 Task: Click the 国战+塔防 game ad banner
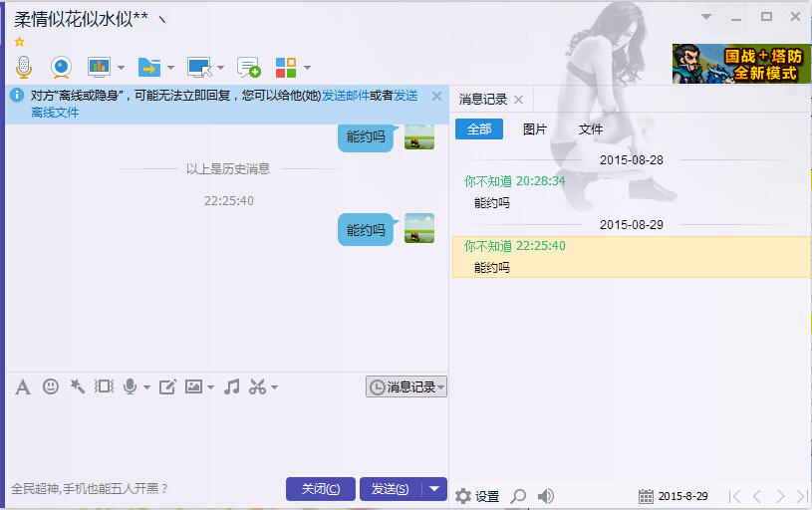(x=741, y=64)
